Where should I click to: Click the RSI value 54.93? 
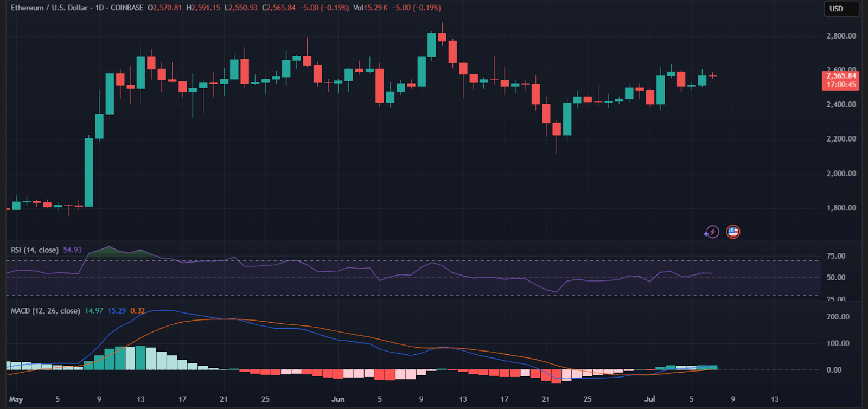pyautogui.click(x=72, y=250)
